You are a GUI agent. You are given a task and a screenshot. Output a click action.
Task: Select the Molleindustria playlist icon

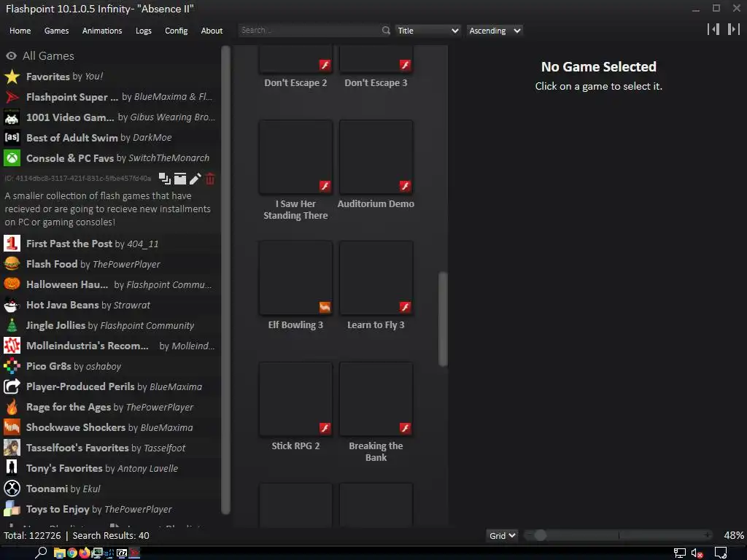(12, 346)
